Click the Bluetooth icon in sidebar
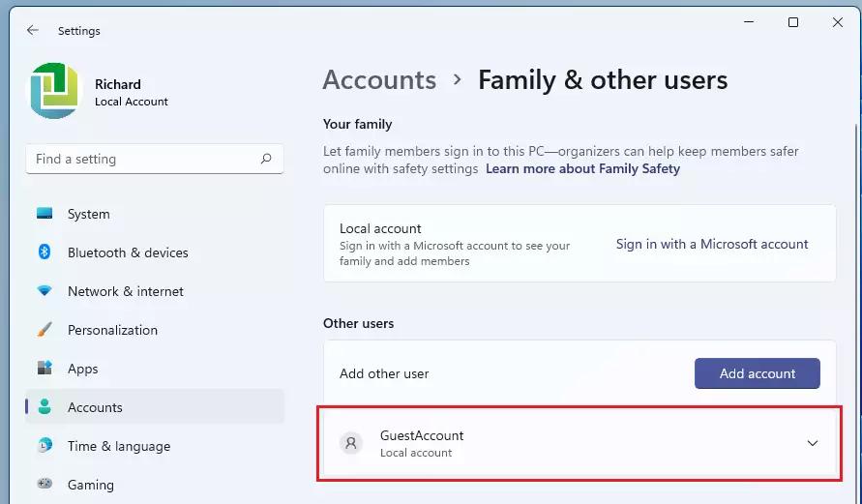Image resolution: width=862 pixels, height=504 pixels. (45, 252)
